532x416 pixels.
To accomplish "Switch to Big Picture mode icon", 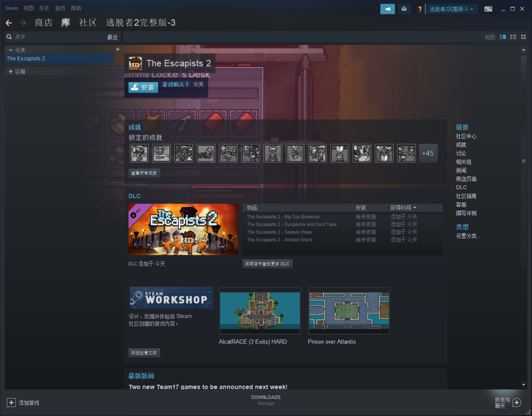I will [x=488, y=9].
